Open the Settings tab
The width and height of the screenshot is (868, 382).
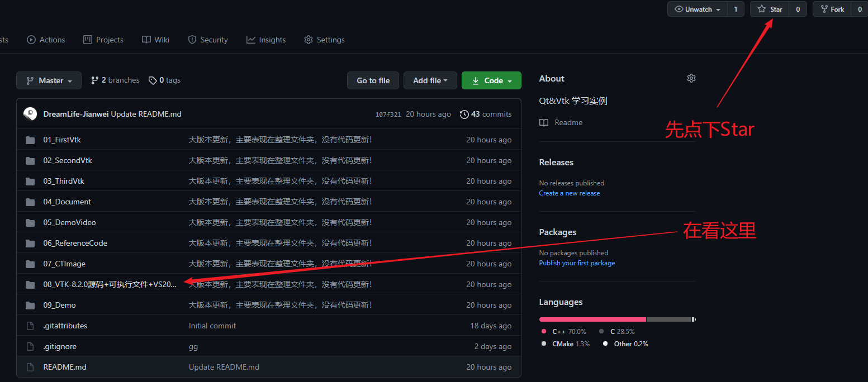(324, 40)
